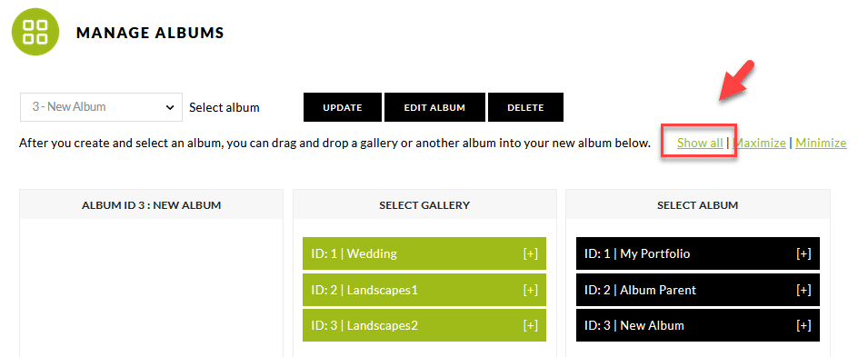Expand the Wedding gallery [+] icon

pyautogui.click(x=530, y=254)
